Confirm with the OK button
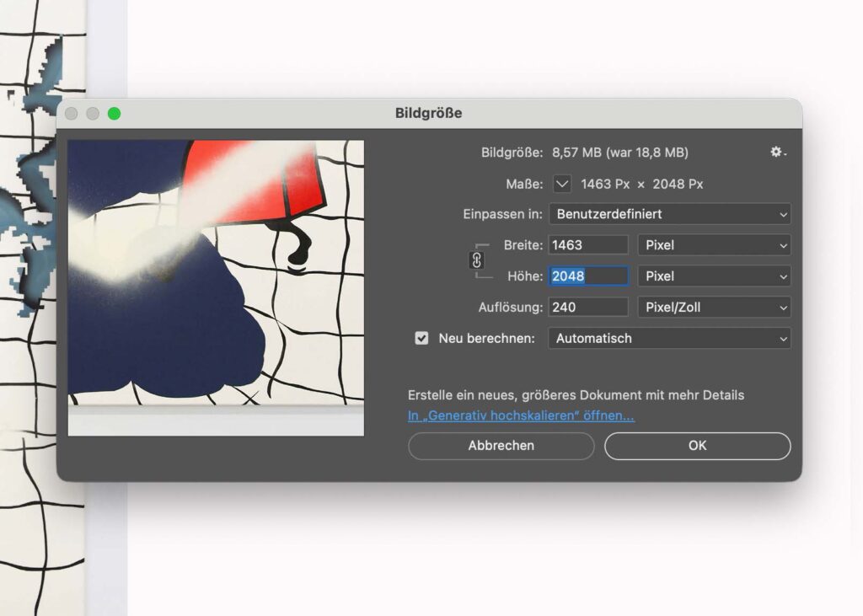This screenshot has width=863, height=616. pyautogui.click(x=697, y=446)
